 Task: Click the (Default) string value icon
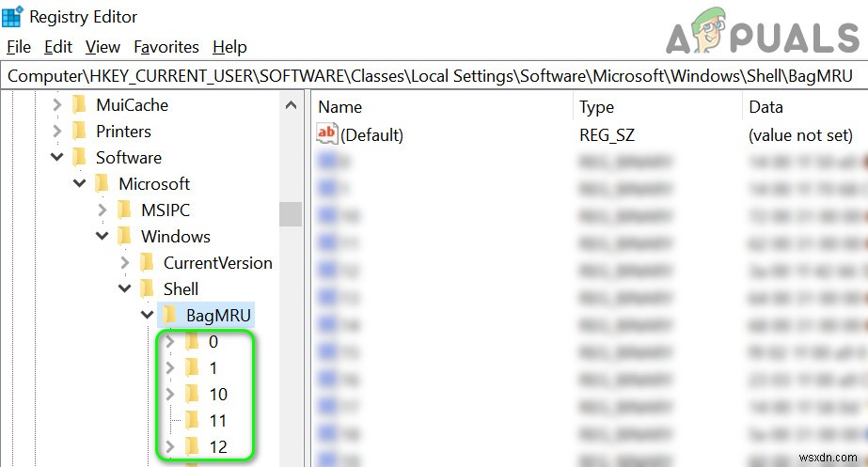[x=326, y=134]
